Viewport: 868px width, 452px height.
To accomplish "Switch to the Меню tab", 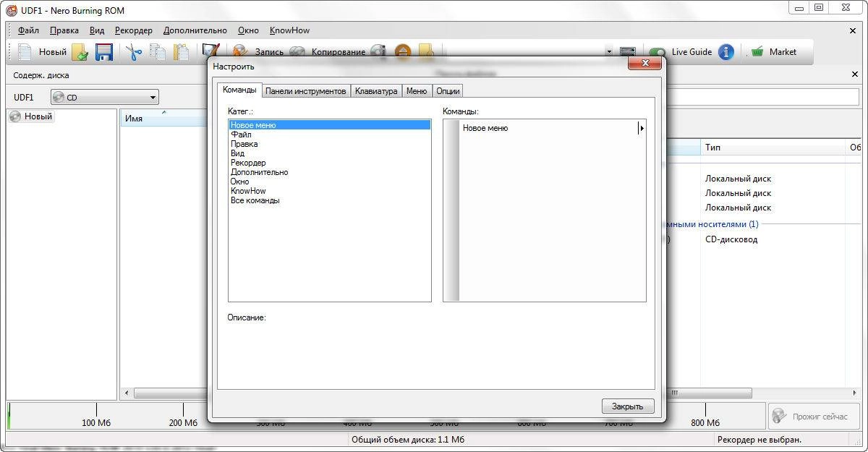I will 417,91.
